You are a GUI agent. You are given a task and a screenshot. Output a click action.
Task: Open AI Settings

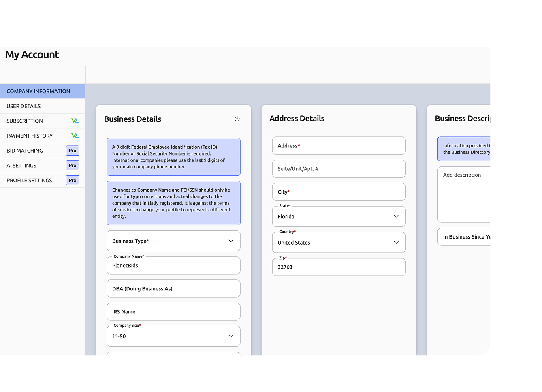pyautogui.click(x=43, y=165)
